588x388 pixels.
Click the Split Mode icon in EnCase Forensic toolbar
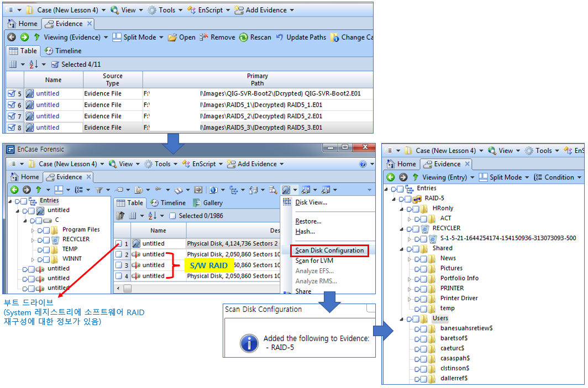pyautogui.click(x=59, y=189)
